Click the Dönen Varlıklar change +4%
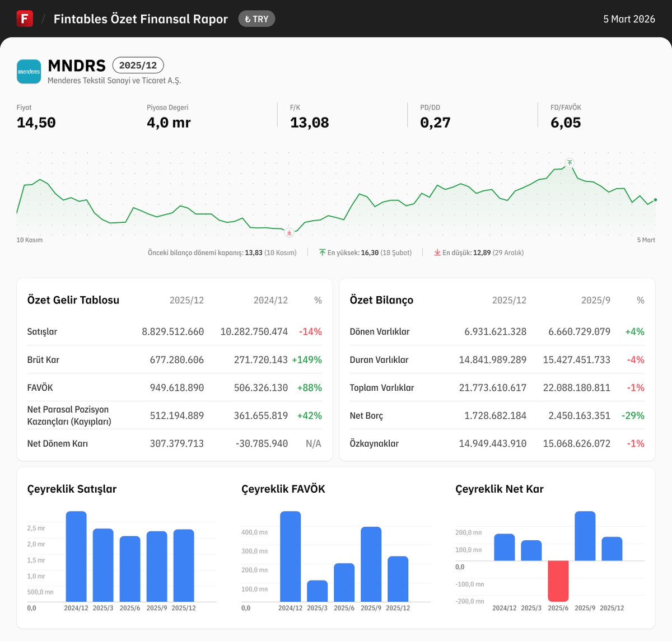672x641 pixels. (634, 331)
